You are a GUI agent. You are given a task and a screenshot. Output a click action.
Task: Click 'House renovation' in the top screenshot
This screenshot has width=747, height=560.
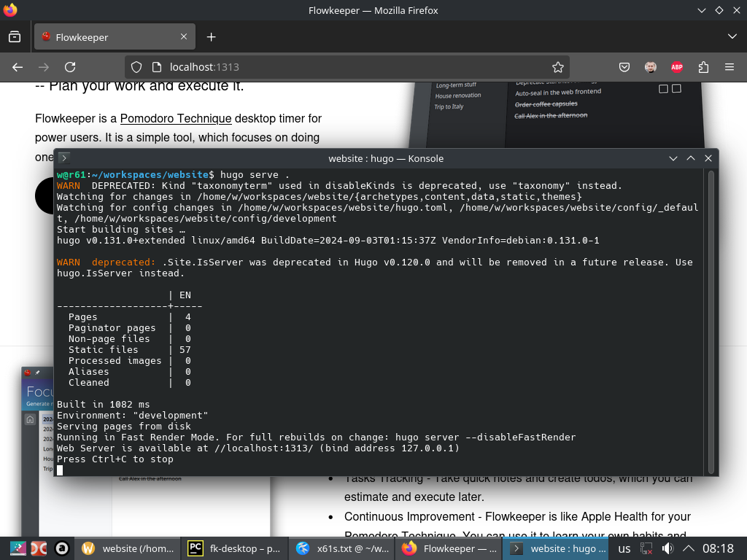pos(458,96)
